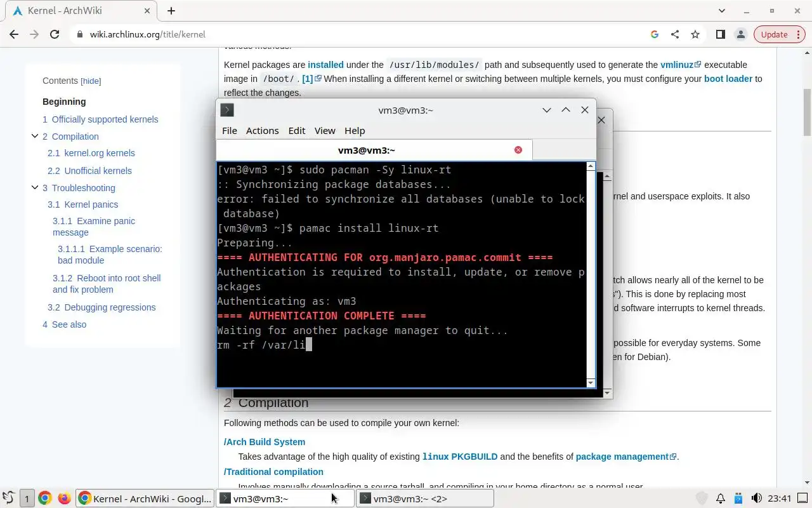Screen dimensions: 812x508
Task: Open the shield icon in system tray
Action: (x=702, y=498)
